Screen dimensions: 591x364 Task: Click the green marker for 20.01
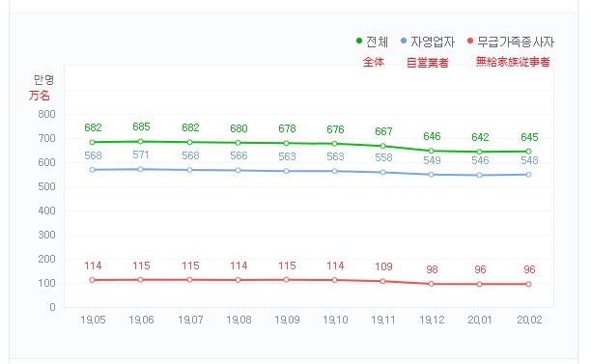pyautogui.click(x=479, y=152)
